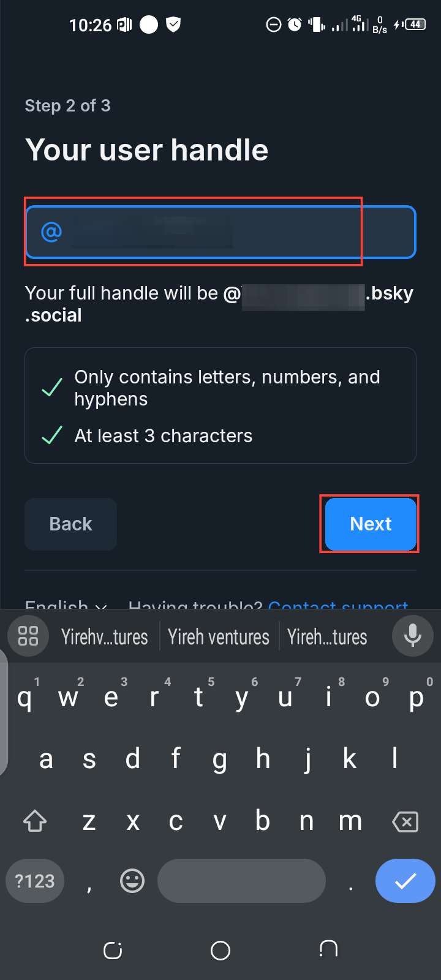
Task: Tap the blue checkmark confirm key
Action: 405,881
